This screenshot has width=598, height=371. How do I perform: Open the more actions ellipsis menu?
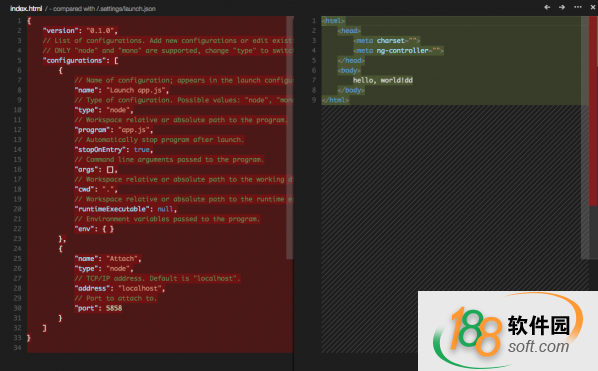(578, 7)
